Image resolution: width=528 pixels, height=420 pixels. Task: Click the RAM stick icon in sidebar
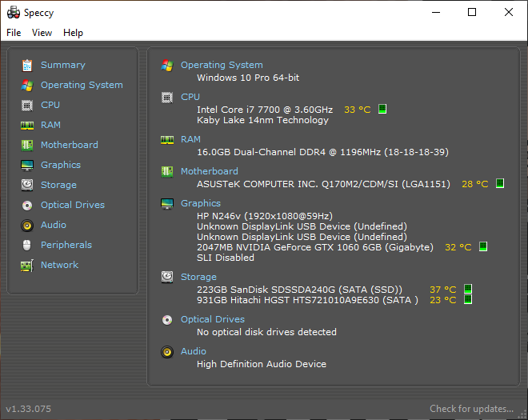(27, 126)
